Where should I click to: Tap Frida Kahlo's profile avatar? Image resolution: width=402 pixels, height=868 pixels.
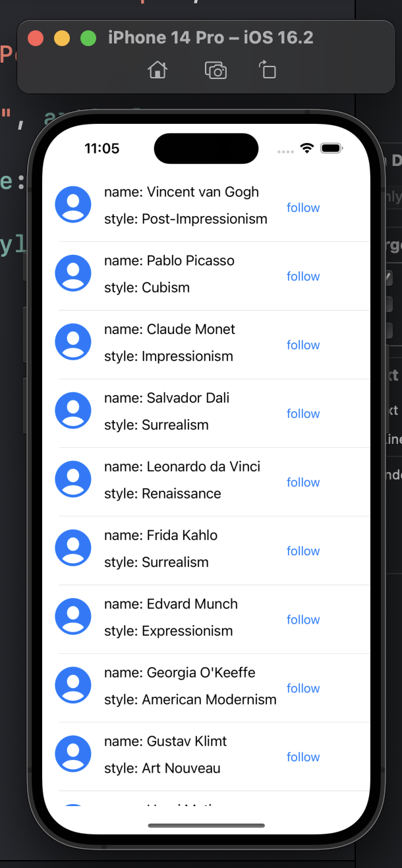73,548
